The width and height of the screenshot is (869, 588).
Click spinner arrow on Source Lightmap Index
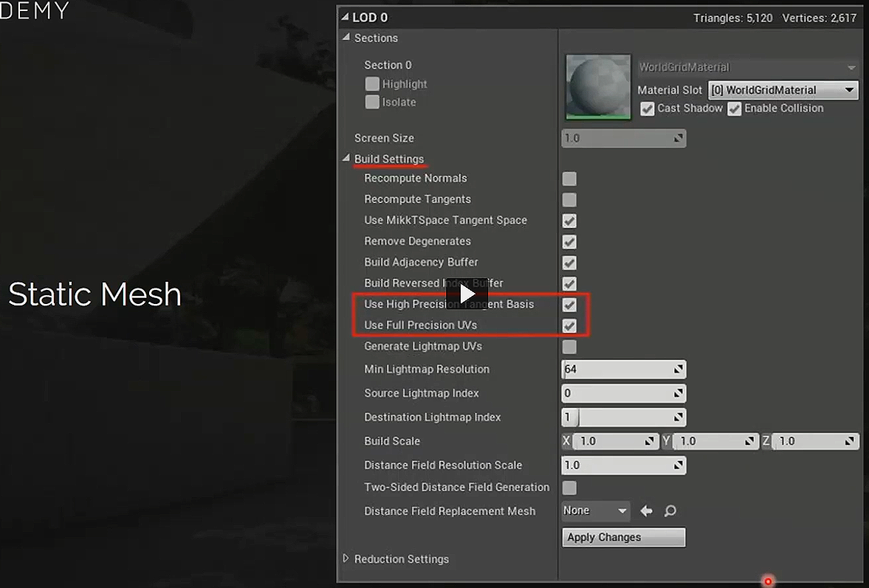tap(679, 393)
